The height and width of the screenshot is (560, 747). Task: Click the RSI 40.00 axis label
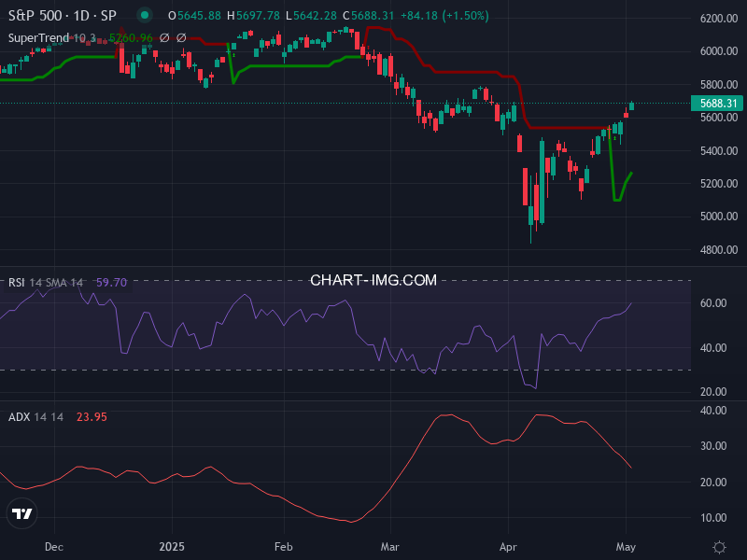[x=713, y=348]
